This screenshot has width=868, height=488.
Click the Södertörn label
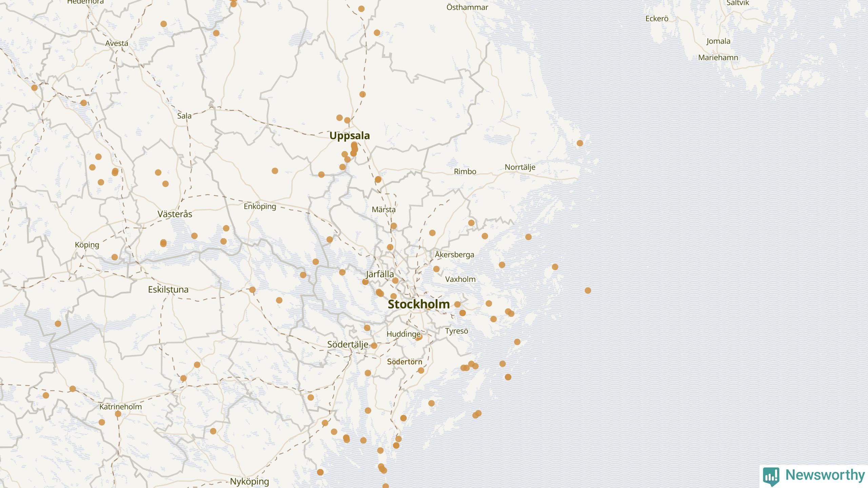tap(405, 362)
